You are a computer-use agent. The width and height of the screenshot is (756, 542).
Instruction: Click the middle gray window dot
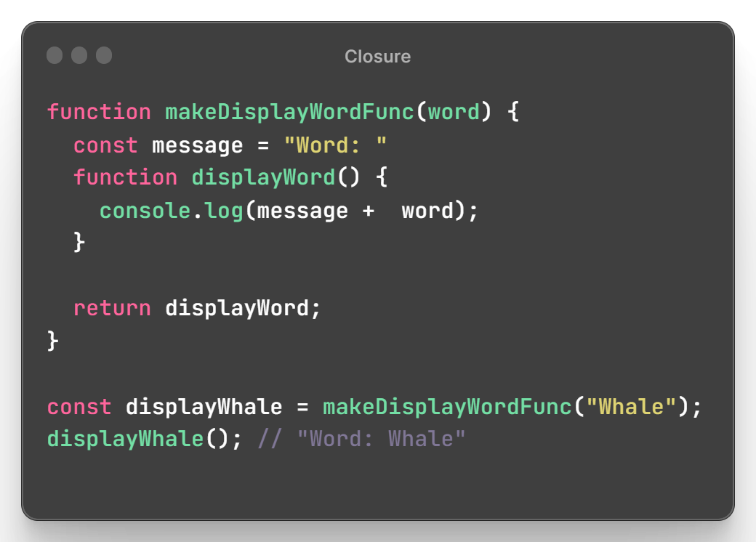click(x=79, y=55)
